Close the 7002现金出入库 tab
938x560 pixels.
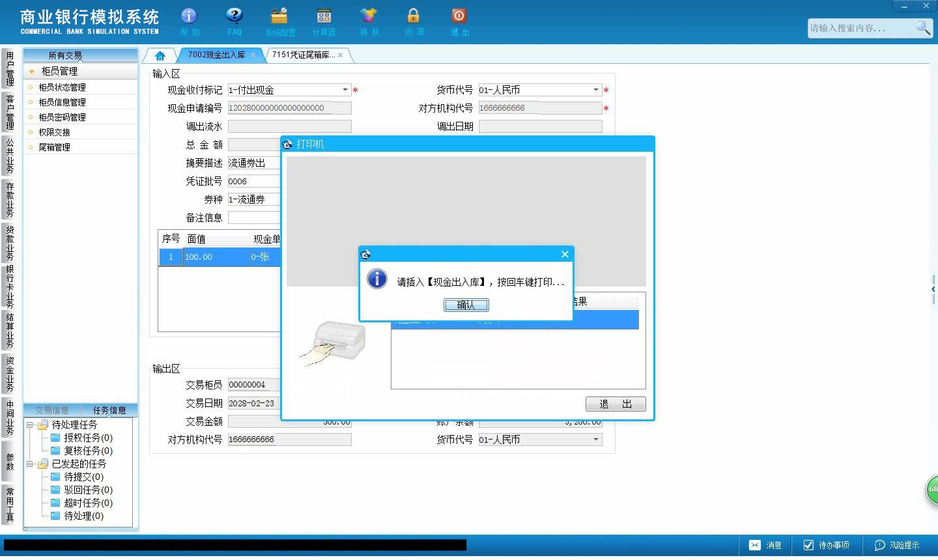click(x=253, y=55)
